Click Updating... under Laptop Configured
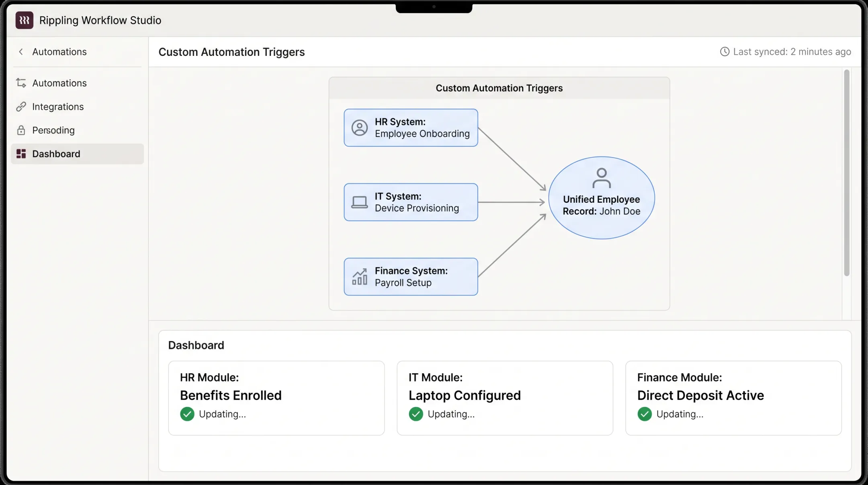This screenshot has width=868, height=485. click(451, 414)
